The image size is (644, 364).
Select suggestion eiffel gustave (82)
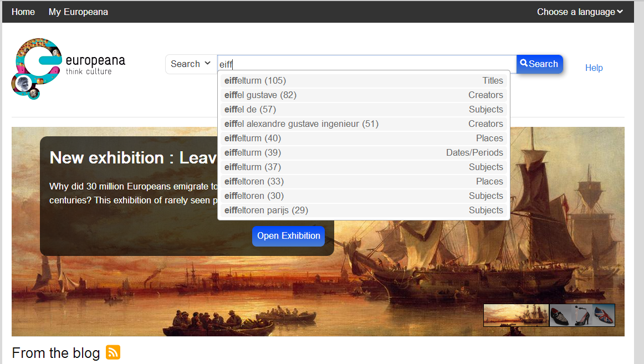tap(364, 95)
